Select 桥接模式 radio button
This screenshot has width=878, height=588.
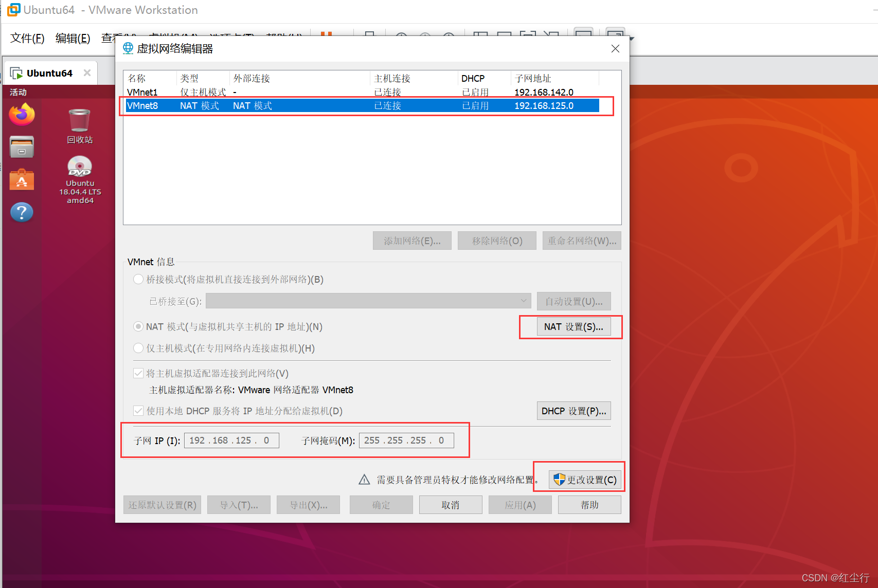coord(138,279)
